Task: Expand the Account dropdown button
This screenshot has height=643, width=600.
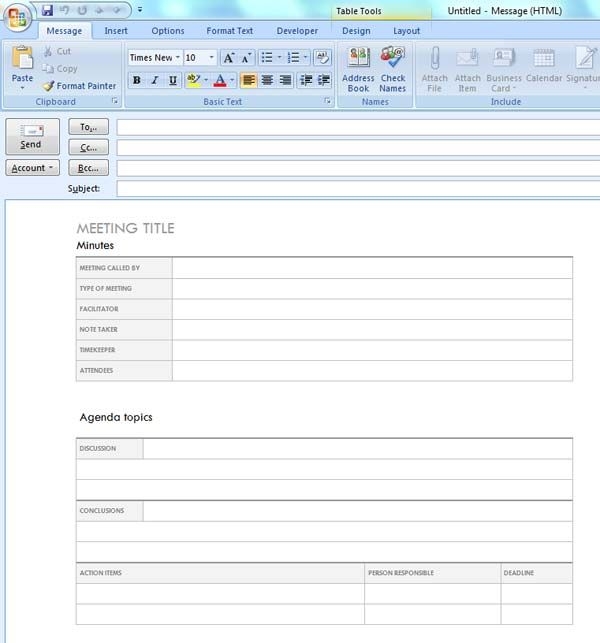Action: point(33,168)
